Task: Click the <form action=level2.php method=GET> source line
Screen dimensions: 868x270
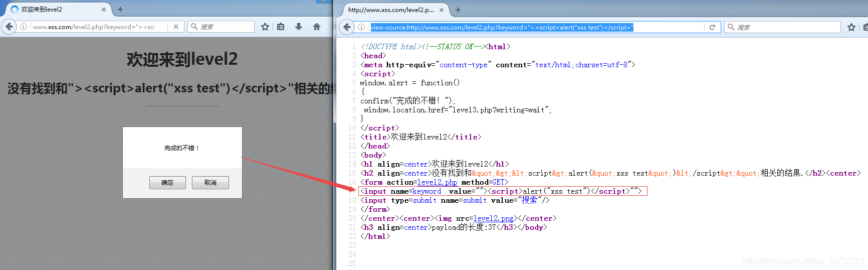Action: click(435, 182)
